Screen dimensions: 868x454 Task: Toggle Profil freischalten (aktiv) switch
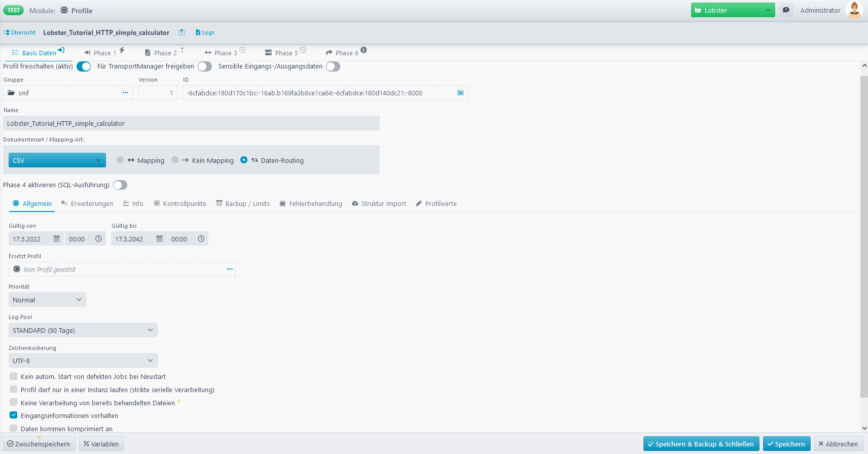coord(84,66)
